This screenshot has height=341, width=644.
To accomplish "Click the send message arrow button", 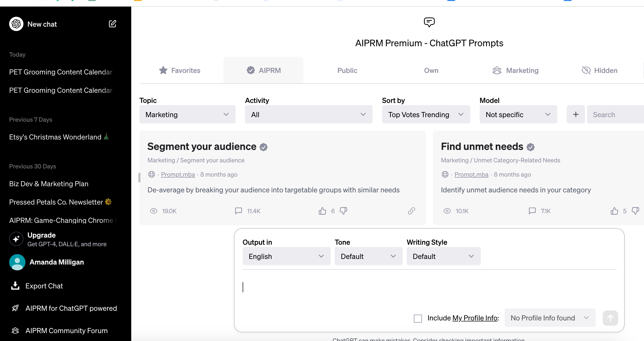I will (x=610, y=318).
